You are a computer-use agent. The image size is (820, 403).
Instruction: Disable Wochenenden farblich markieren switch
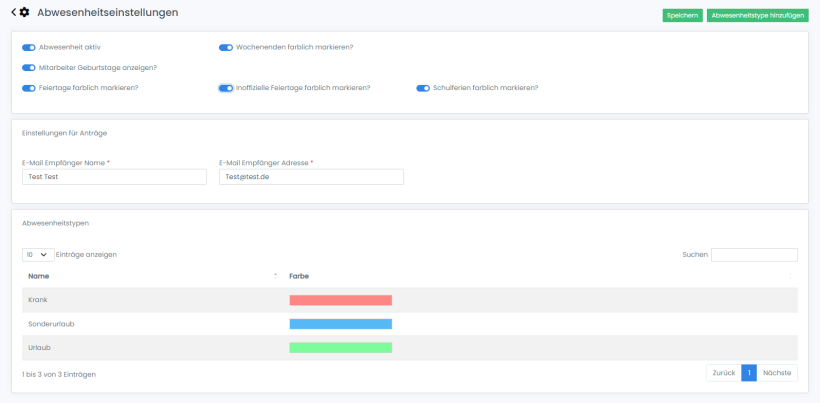click(226, 47)
